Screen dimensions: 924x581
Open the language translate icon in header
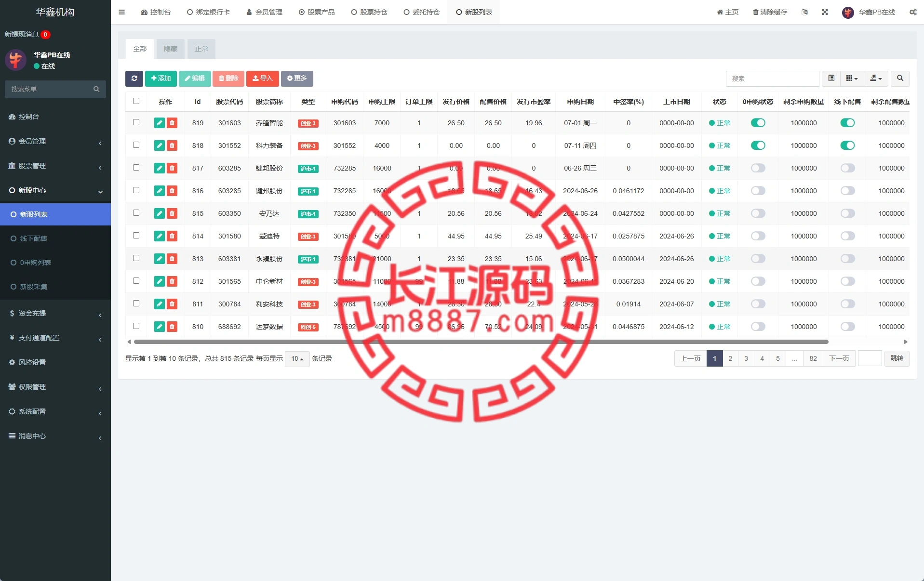coord(804,12)
